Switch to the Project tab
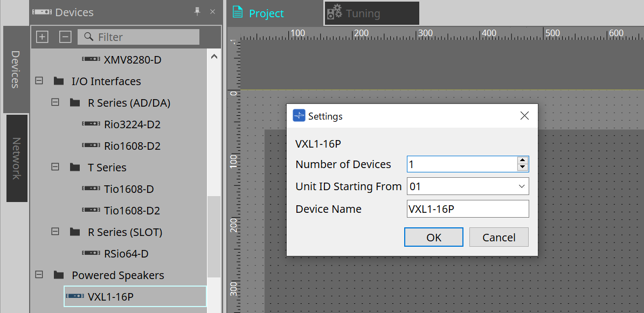 [x=266, y=12]
